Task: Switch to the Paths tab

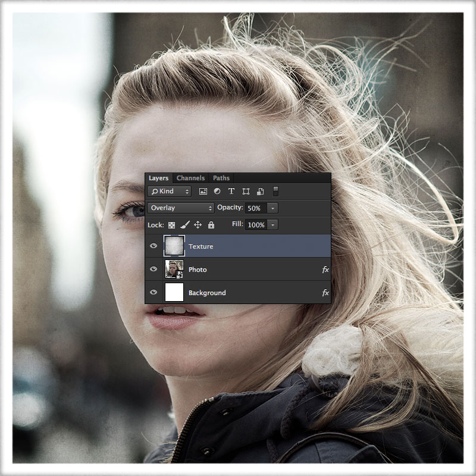Action: click(221, 178)
